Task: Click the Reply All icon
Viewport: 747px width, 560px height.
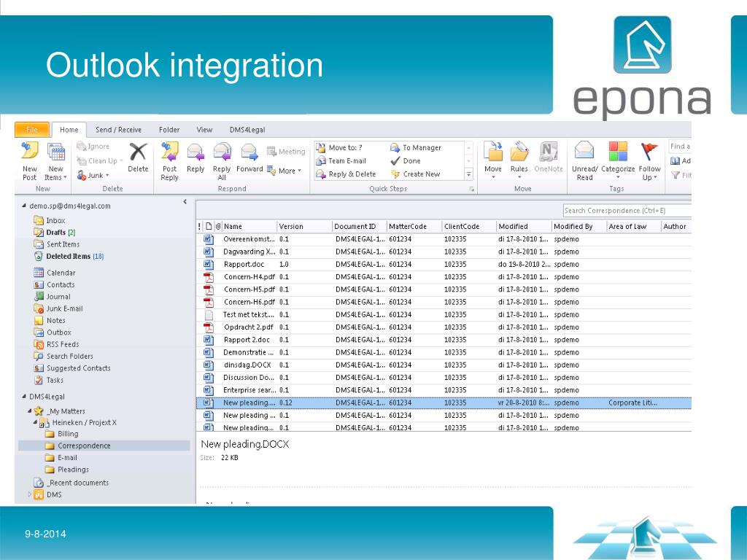Action: (222, 152)
